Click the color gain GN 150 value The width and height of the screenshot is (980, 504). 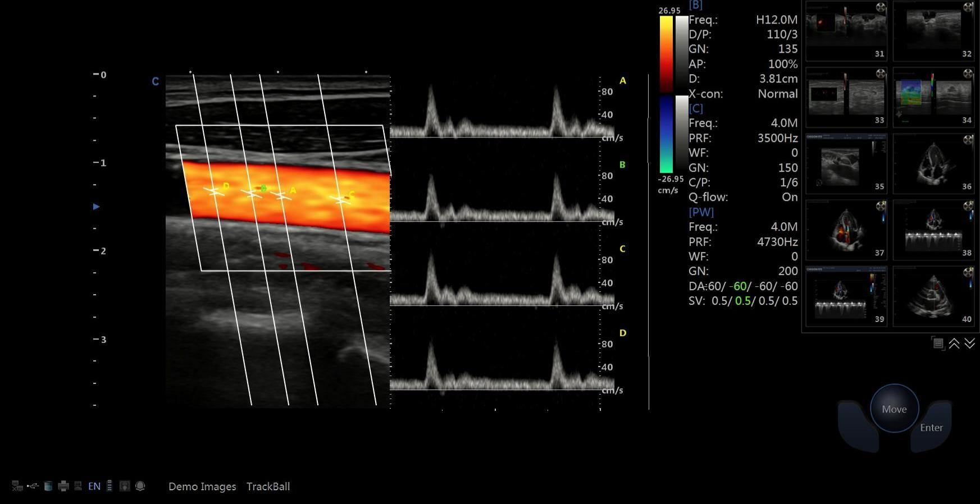click(x=788, y=168)
